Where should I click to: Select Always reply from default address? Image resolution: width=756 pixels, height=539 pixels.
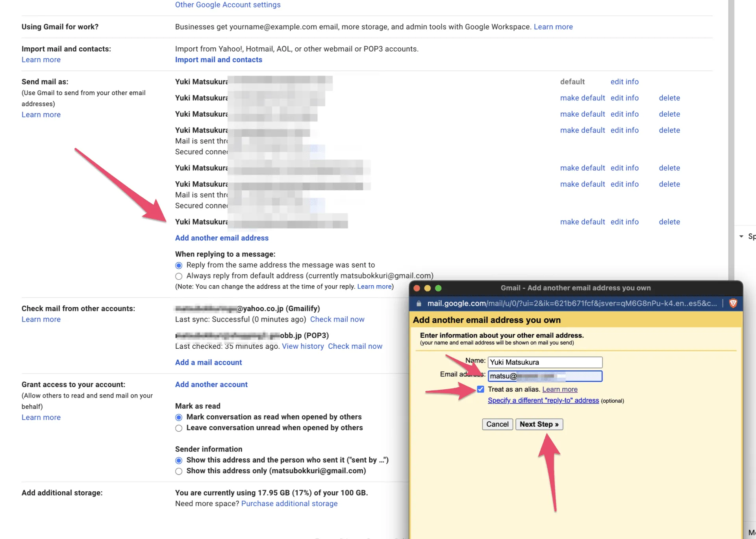[x=179, y=276]
